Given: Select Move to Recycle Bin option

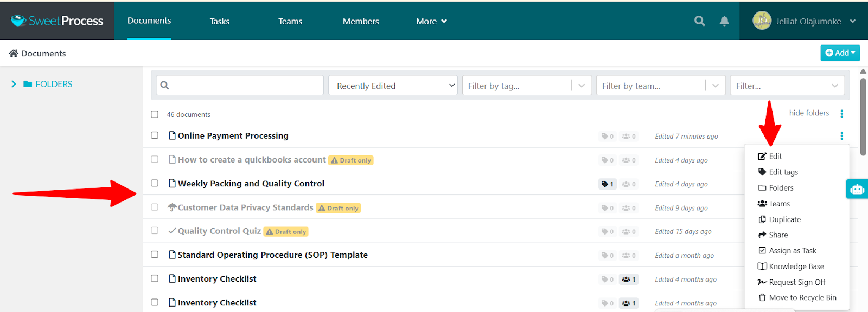Looking at the screenshot, I should click(802, 297).
